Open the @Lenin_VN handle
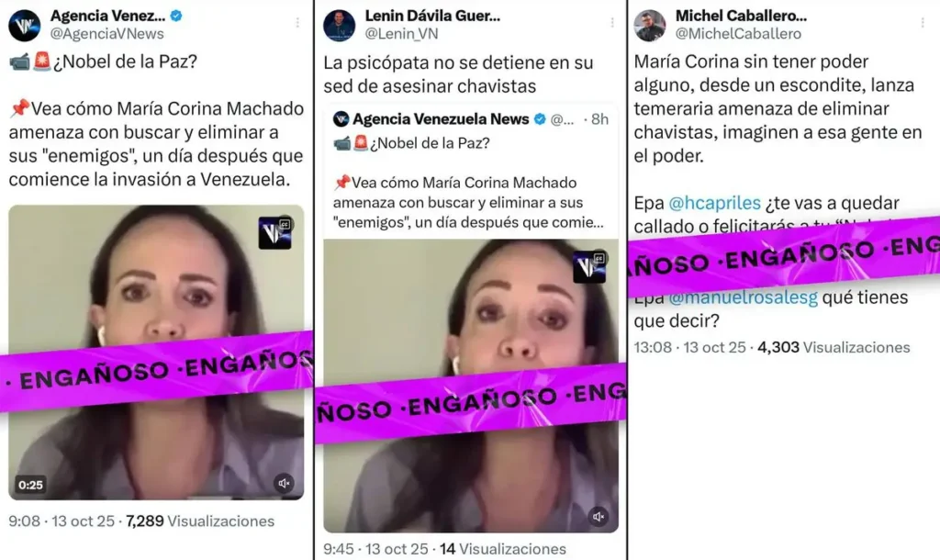Screen dimensions: 940x560 point(402,34)
